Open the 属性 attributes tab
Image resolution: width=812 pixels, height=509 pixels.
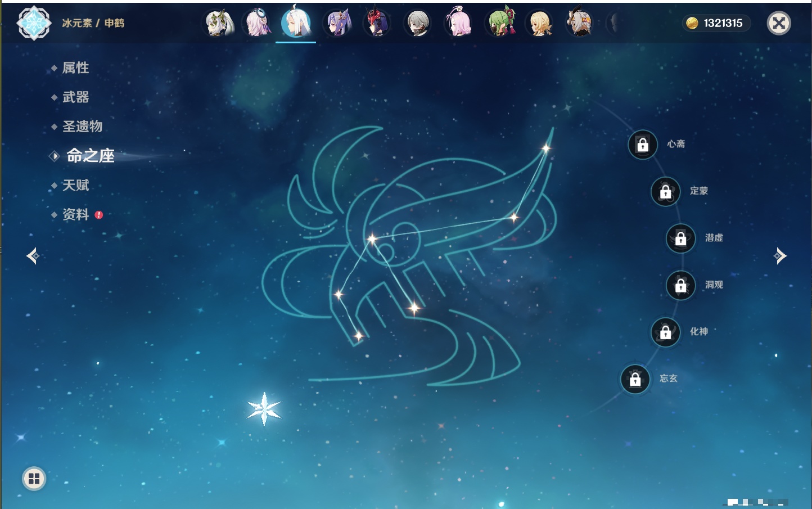click(x=75, y=68)
